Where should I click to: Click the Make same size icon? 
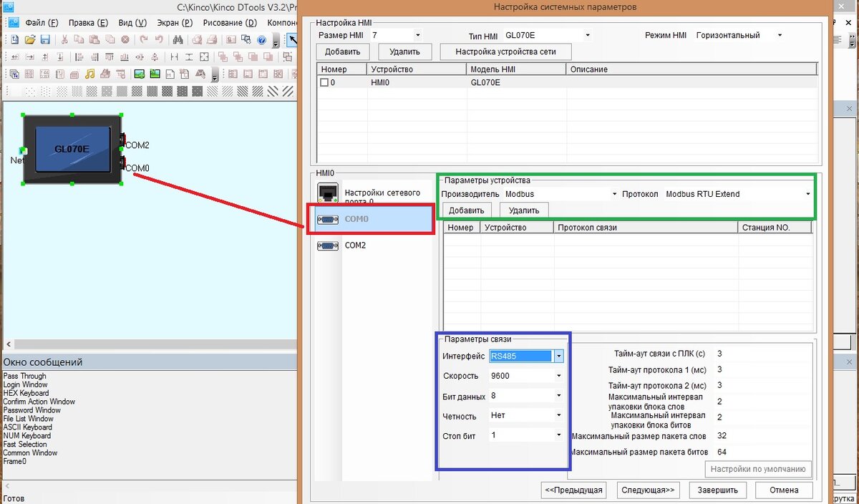pos(204,57)
